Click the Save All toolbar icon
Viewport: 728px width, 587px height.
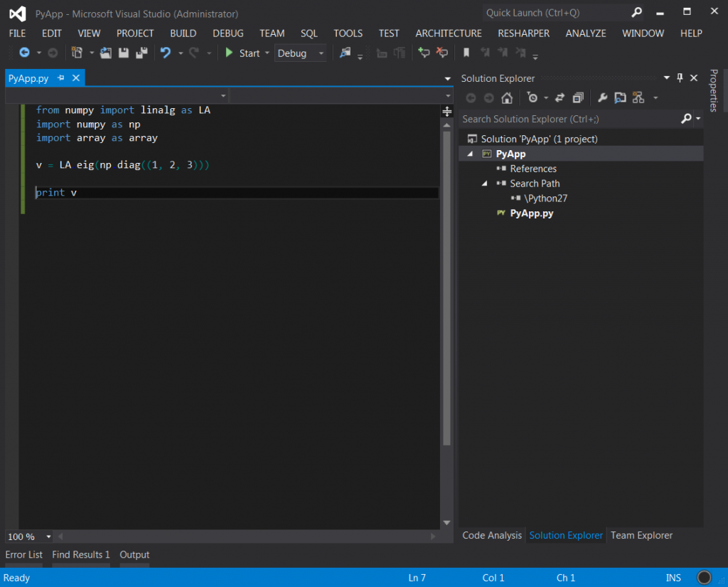pos(141,53)
